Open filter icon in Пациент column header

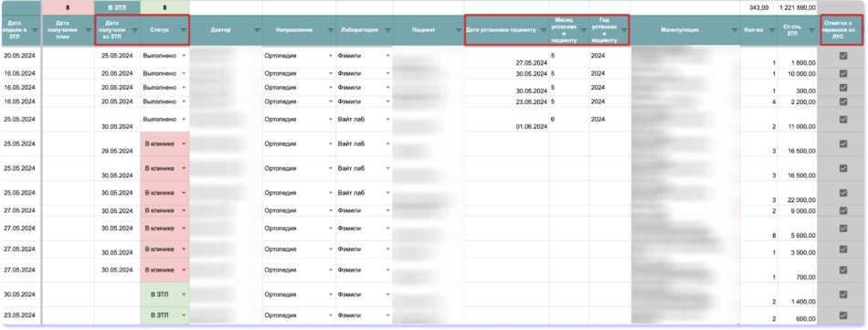[x=459, y=30]
